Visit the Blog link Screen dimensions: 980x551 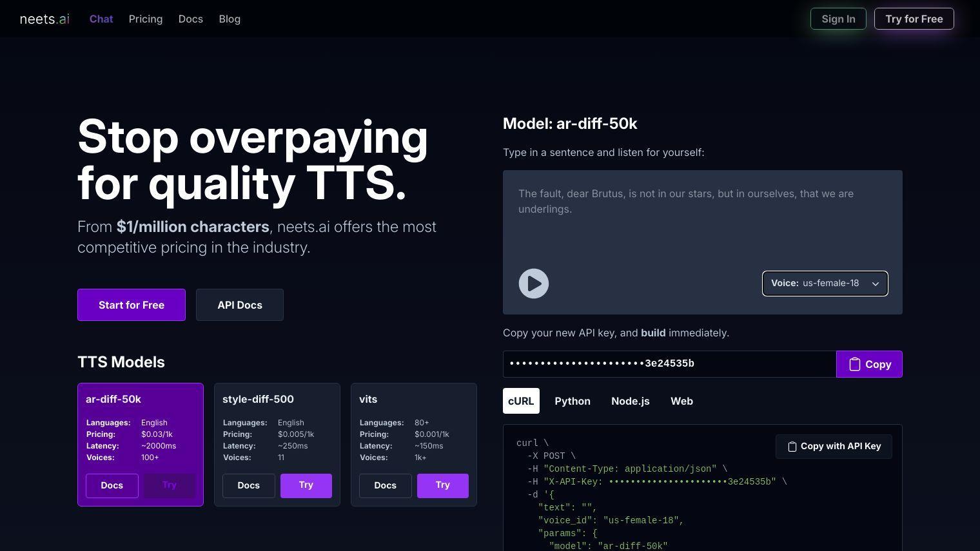click(230, 19)
